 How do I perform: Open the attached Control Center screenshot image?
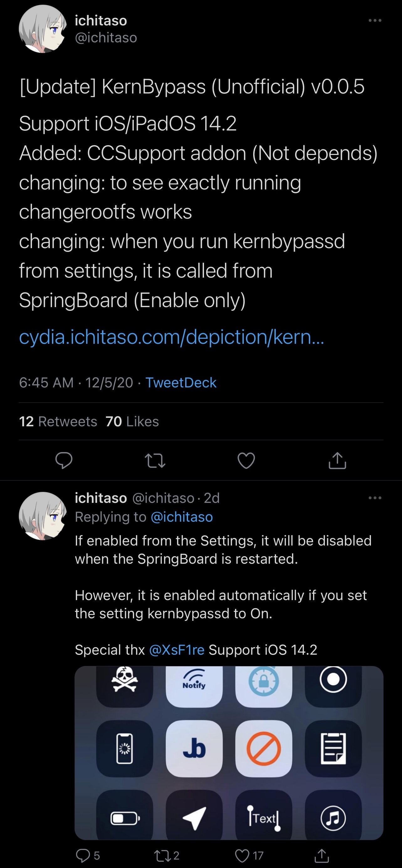click(229, 753)
